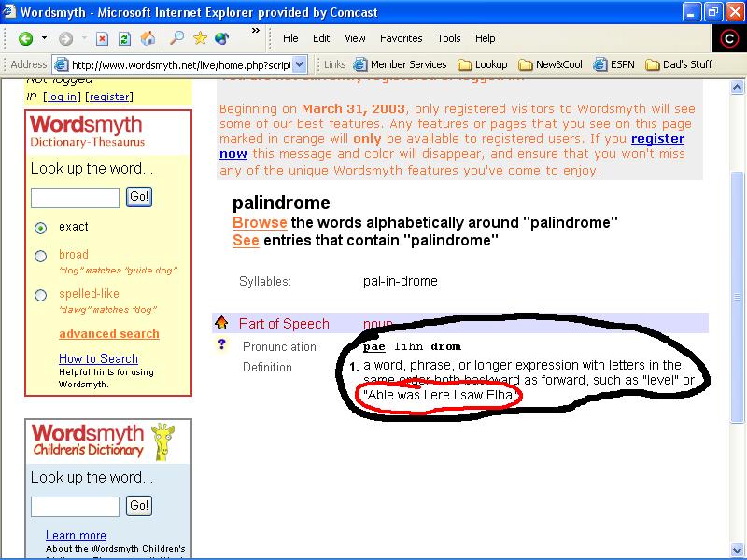
Task: Open Media using the globe toolbar icon
Action: click(x=222, y=38)
